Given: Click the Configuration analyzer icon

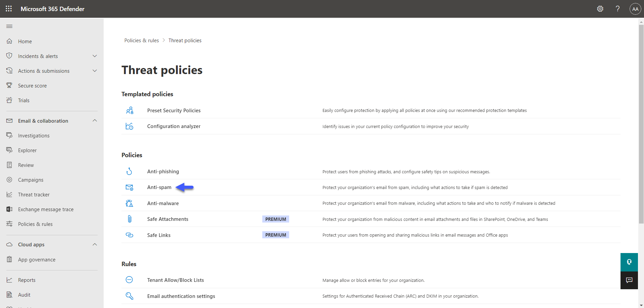Looking at the screenshot, I should [x=129, y=126].
